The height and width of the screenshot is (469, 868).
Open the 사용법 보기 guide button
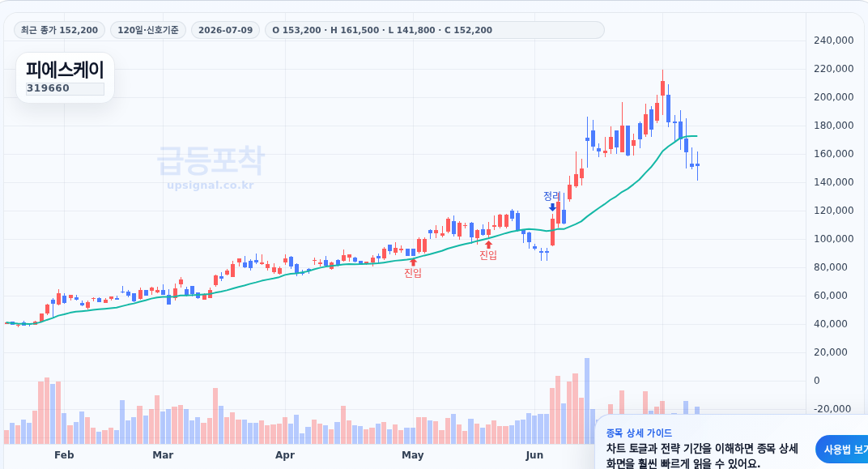pyautogui.click(x=842, y=450)
